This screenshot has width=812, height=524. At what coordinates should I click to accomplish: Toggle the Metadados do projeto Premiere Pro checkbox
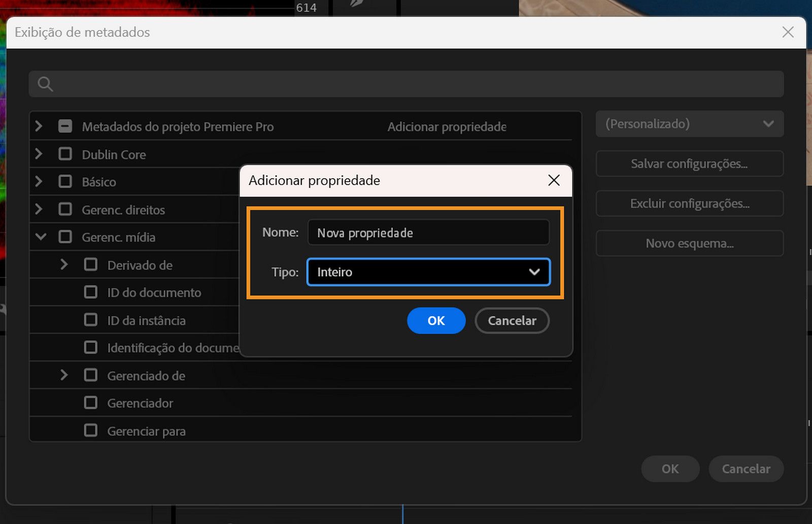click(65, 126)
